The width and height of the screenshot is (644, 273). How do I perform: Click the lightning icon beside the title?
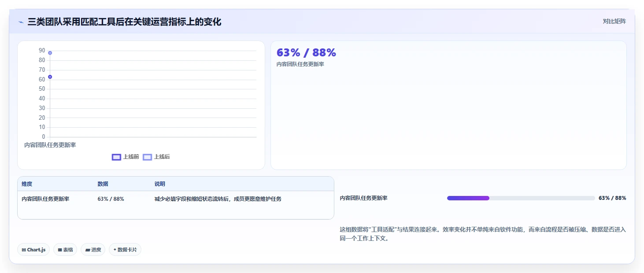click(21, 22)
